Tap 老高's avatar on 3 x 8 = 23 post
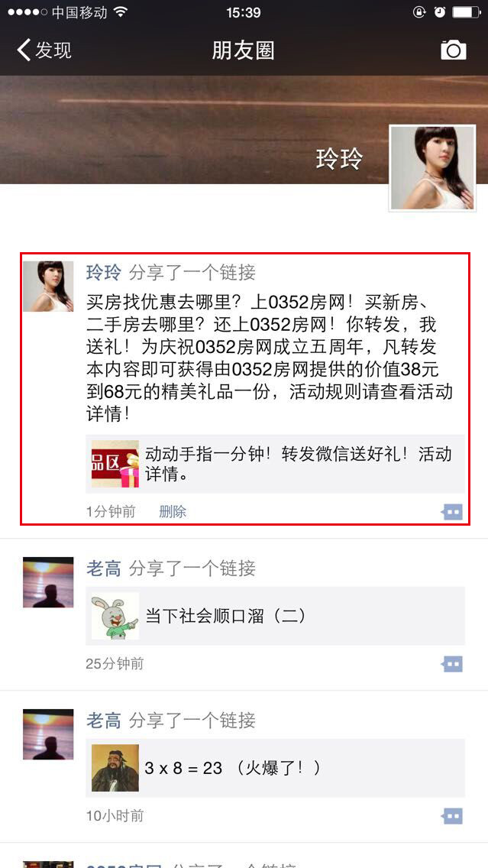This screenshot has width=488, height=868. (48, 734)
